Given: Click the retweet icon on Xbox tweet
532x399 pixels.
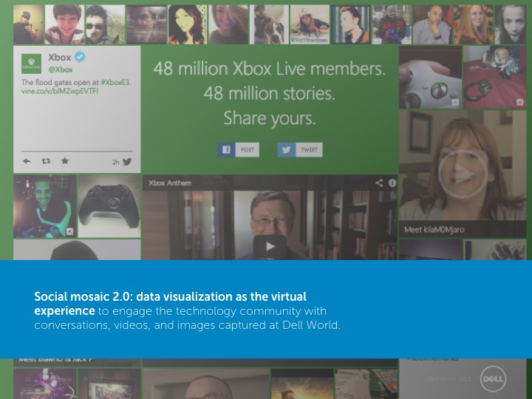Looking at the screenshot, I should [x=46, y=161].
